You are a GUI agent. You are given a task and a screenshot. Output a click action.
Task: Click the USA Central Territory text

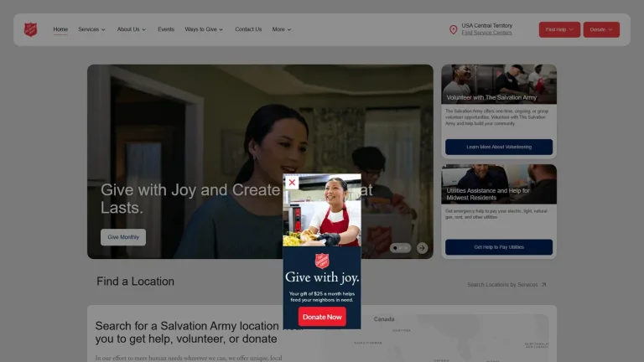click(486, 25)
